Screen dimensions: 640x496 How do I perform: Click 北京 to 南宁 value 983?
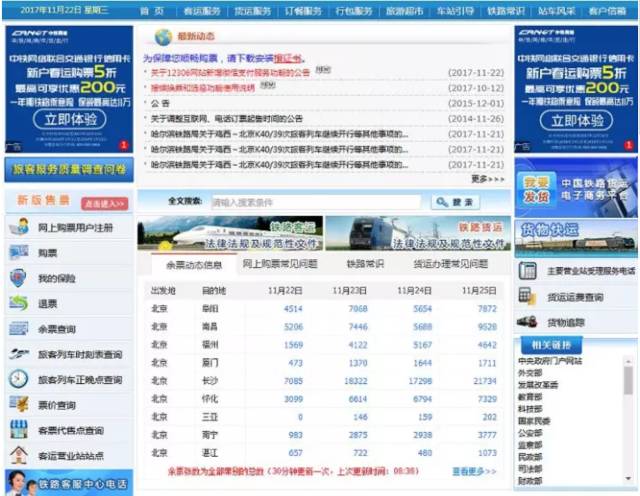[295, 435]
